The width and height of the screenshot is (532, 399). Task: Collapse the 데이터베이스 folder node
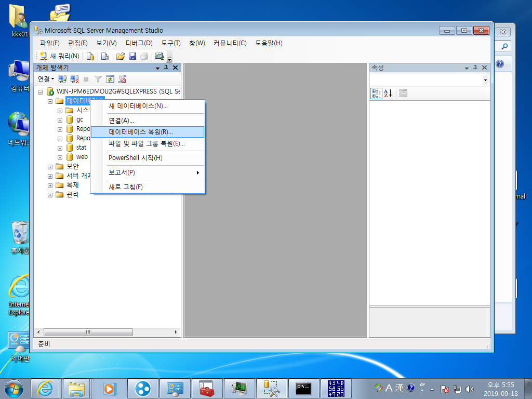50,101
